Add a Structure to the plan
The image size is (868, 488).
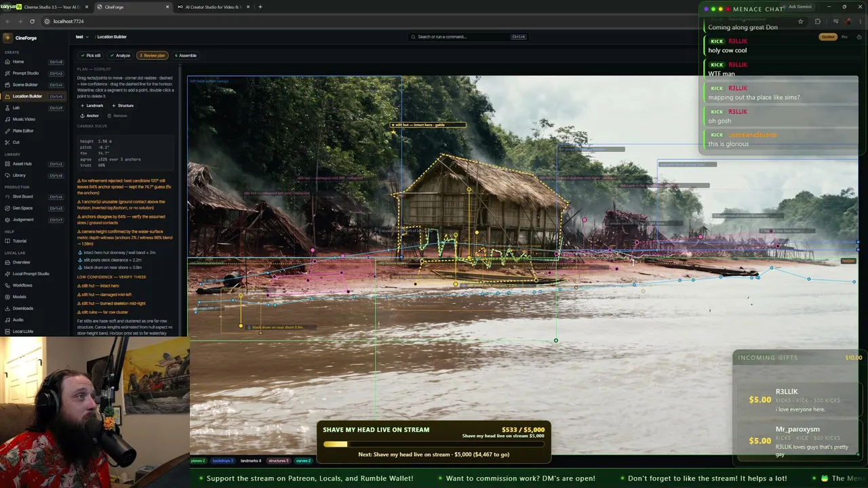tap(123, 106)
